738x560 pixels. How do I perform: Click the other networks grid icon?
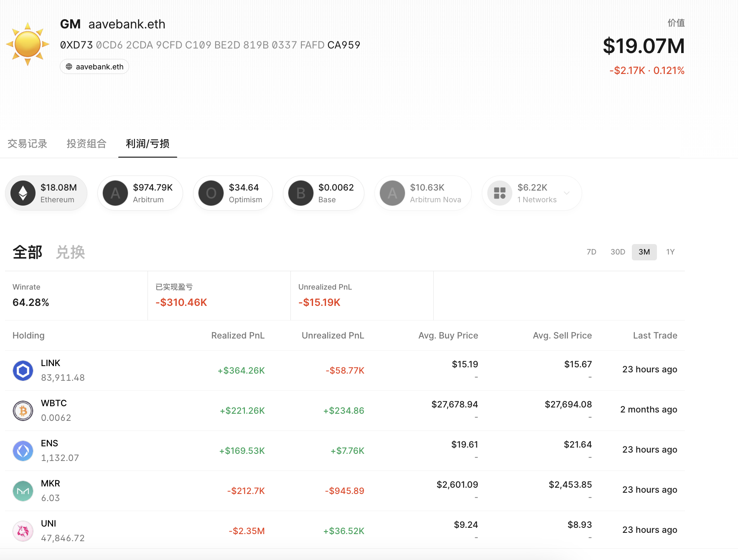click(x=500, y=193)
